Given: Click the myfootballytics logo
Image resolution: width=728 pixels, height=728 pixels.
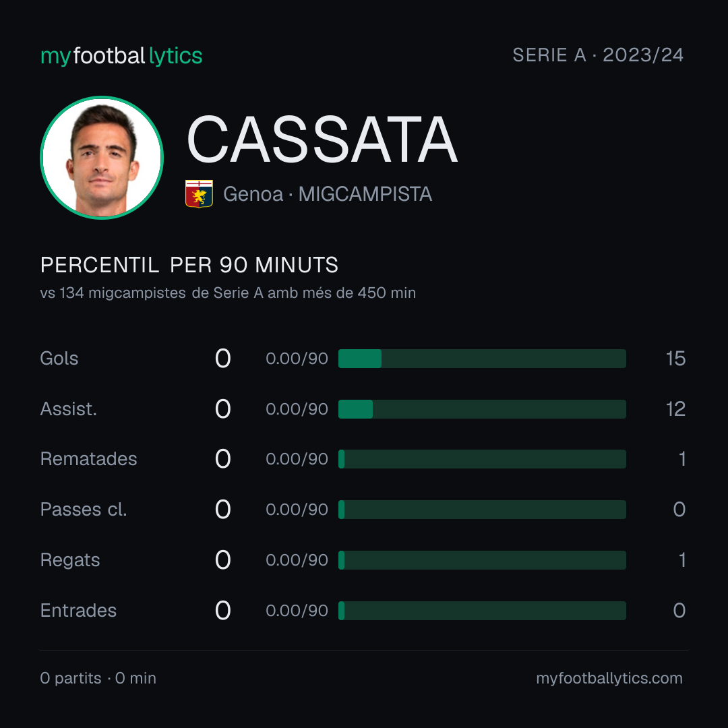Looking at the screenshot, I should tap(121, 56).
